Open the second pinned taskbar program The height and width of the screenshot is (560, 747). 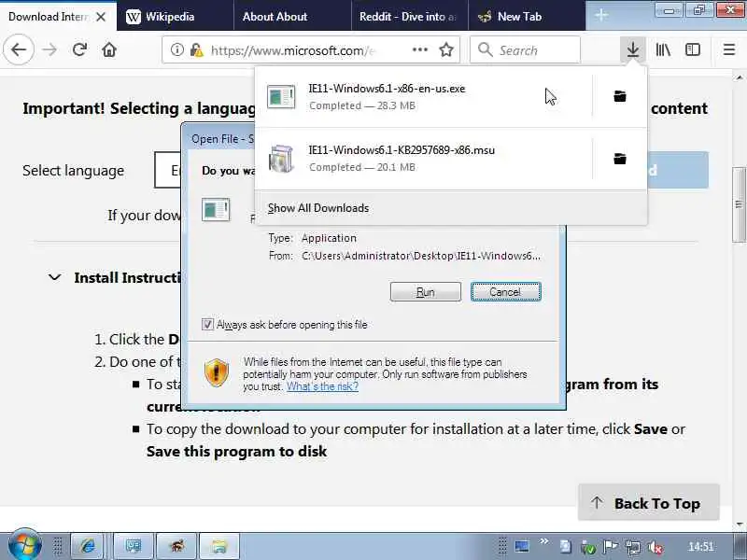134,546
